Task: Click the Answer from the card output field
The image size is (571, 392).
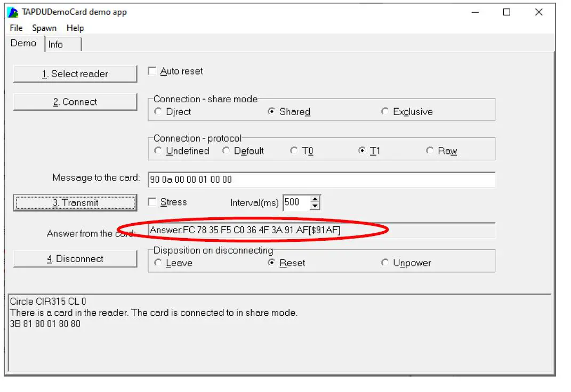Action: tap(321, 230)
